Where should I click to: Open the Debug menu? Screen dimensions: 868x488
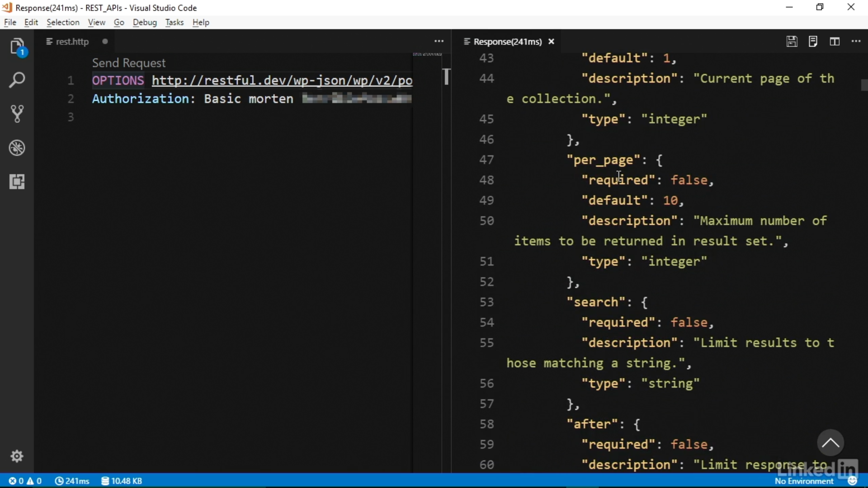145,22
